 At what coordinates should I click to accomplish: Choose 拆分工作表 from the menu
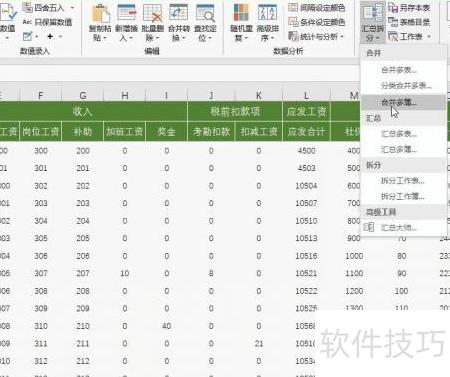(x=403, y=180)
